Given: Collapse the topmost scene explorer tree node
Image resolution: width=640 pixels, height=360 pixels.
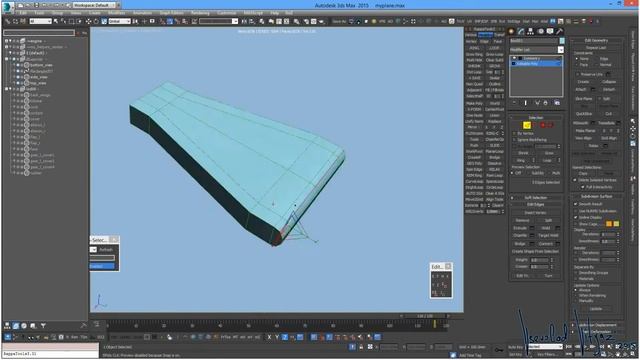Looking at the screenshot, I should click(7, 41).
